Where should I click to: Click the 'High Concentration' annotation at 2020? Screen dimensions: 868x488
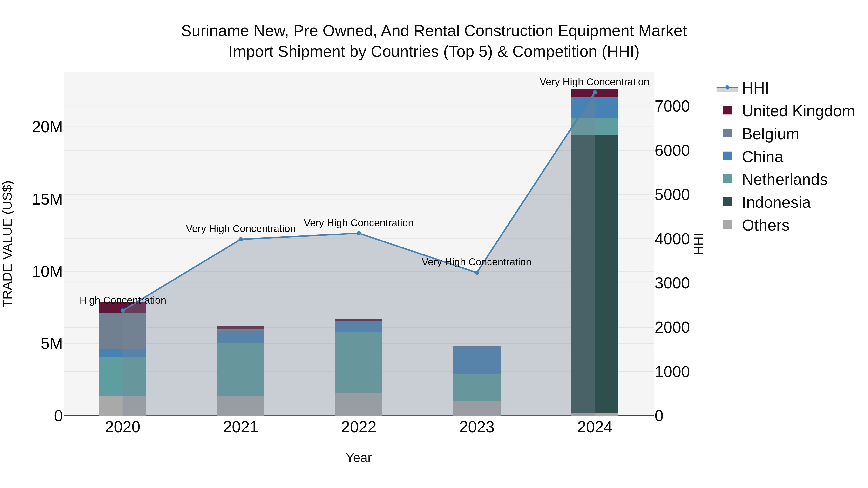[x=123, y=300]
